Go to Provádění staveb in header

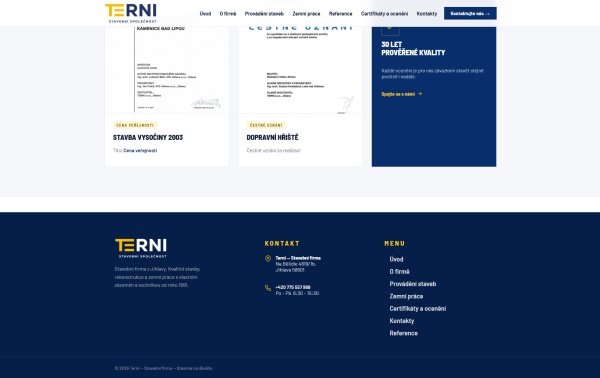[x=264, y=13]
